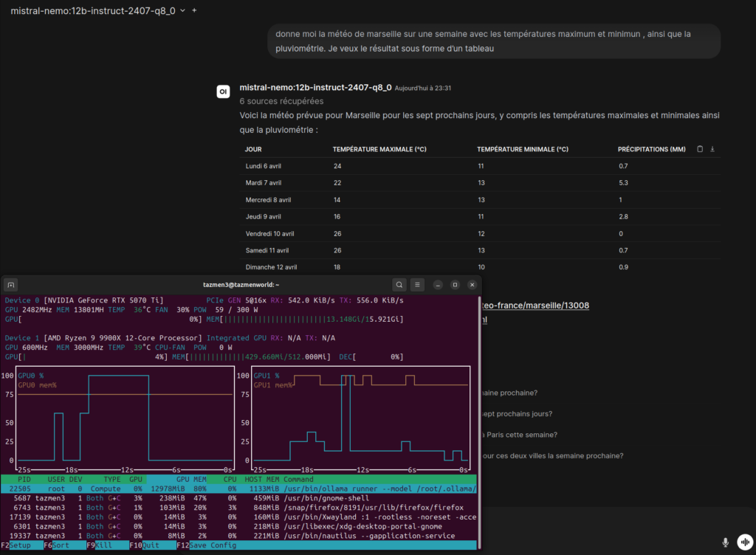
Task: Add another model with the plus icon
Action: (194, 11)
